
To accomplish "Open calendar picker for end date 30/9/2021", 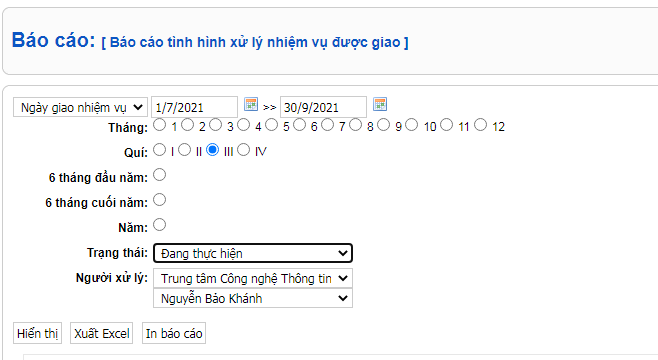I will pos(380,104).
